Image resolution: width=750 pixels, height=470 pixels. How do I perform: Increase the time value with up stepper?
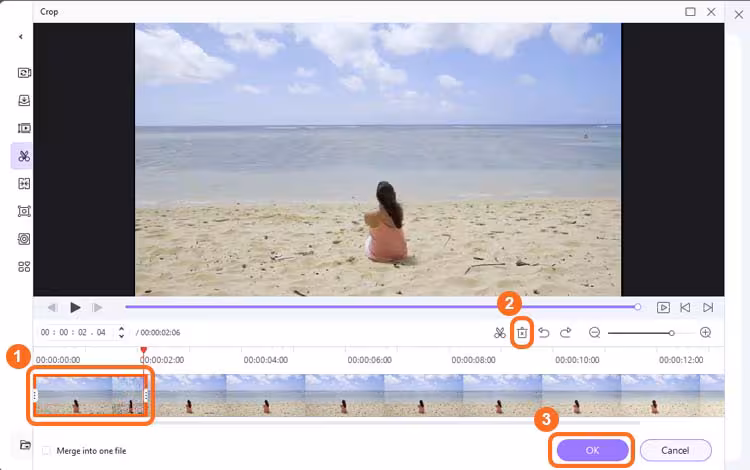pos(121,329)
